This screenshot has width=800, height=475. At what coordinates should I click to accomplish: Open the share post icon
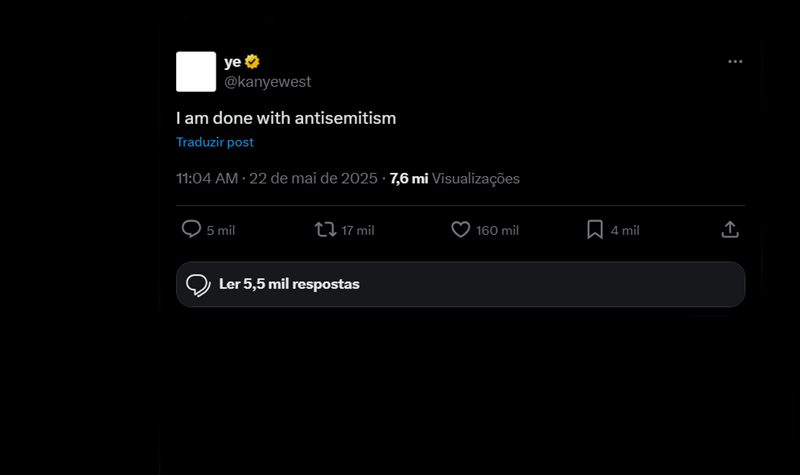point(730,230)
